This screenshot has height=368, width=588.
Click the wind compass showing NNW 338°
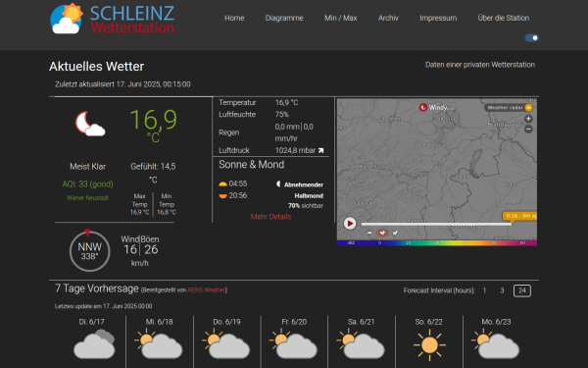89,251
